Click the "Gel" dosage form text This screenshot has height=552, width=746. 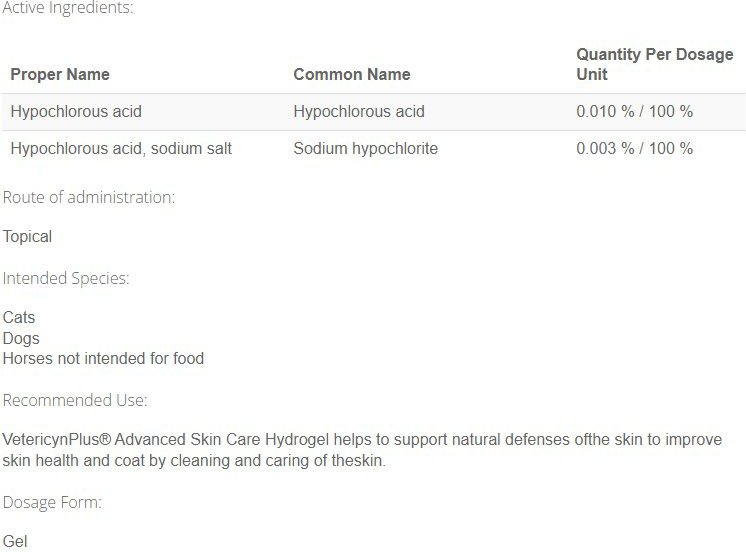[x=15, y=541]
